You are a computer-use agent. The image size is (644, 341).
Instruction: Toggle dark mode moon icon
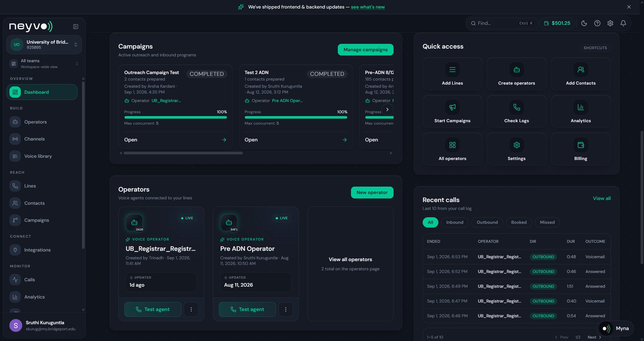point(584,23)
